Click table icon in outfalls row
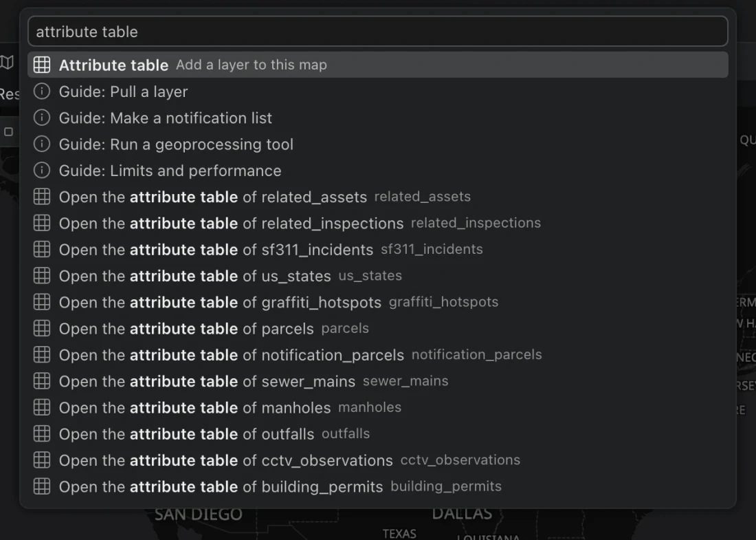The height and width of the screenshot is (540, 756). 42,433
